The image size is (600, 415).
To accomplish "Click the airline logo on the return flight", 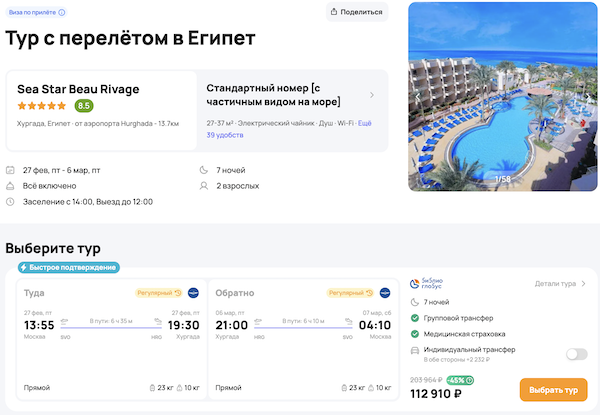I will [x=385, y=293].
